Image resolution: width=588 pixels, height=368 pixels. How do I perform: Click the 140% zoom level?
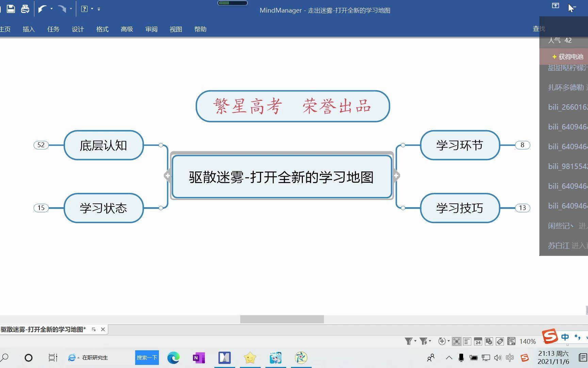click(x=527, y=341)
